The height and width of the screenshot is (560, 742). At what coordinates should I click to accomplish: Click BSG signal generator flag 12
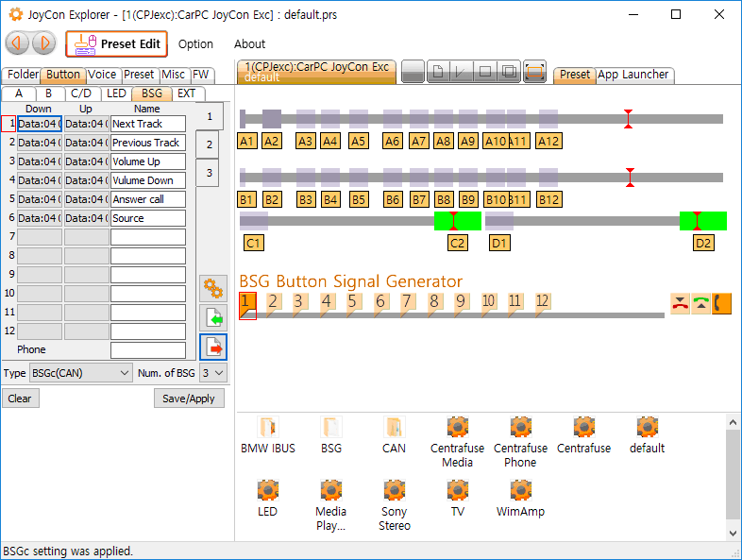pyautogui.click(x=543, y=304)
